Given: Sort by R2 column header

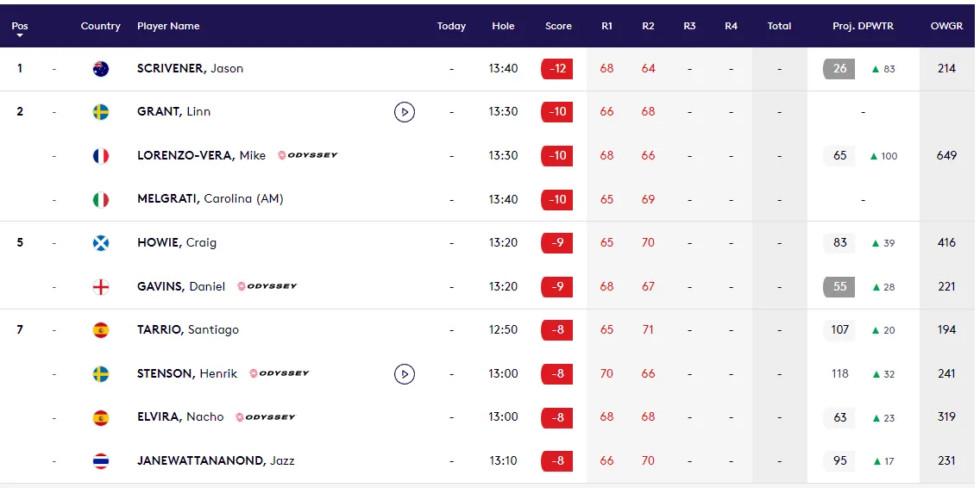Looking at the screenshot, I should point(648,26).
